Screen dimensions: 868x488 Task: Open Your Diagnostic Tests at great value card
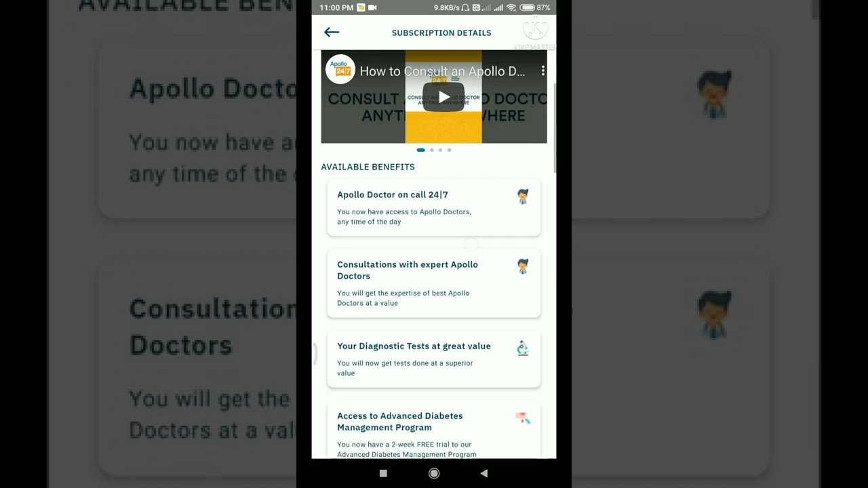tap(434, 359)
